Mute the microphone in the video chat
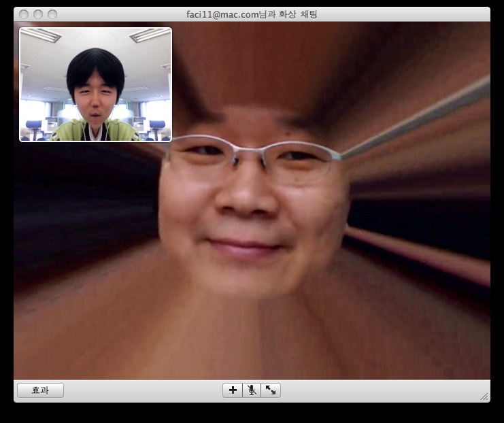 (252, 390)
